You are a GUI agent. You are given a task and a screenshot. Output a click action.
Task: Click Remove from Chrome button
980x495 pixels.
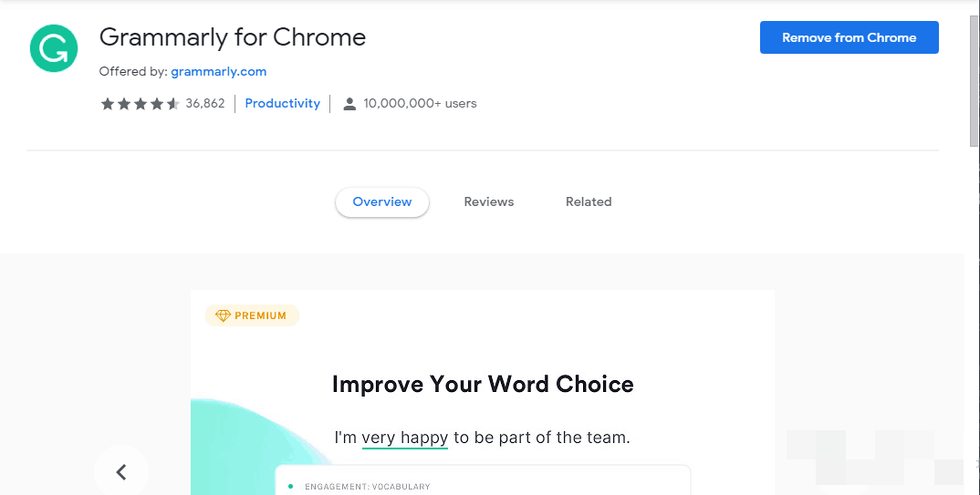[849, 37]
